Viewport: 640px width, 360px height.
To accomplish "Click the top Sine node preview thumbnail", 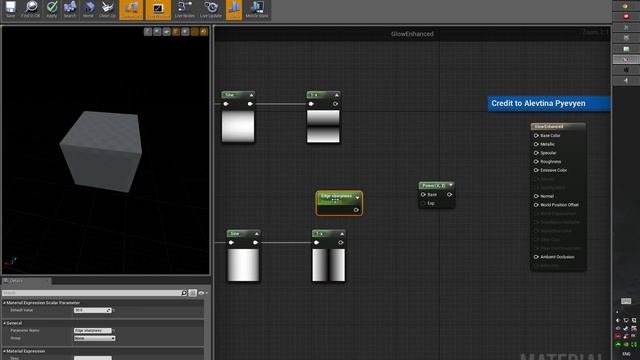I will [x=238, y=126].
